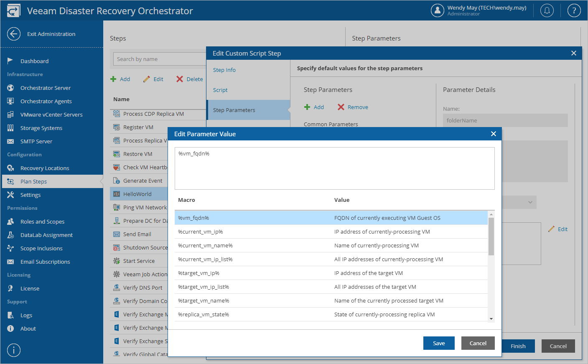This screenshot has width=588, height=364.
Task: Open the notifications bell icon
Action: [547, 10]
